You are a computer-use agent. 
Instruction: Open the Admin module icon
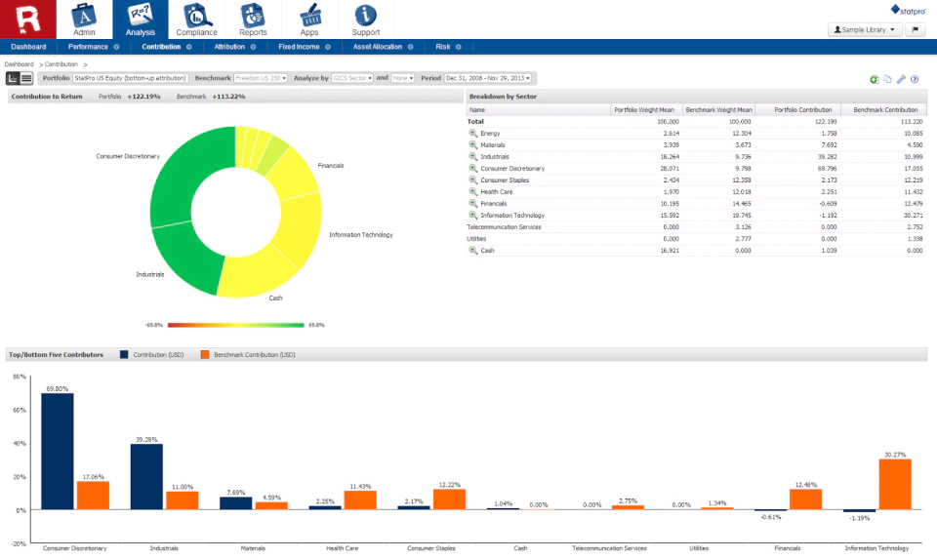[84, 15]
